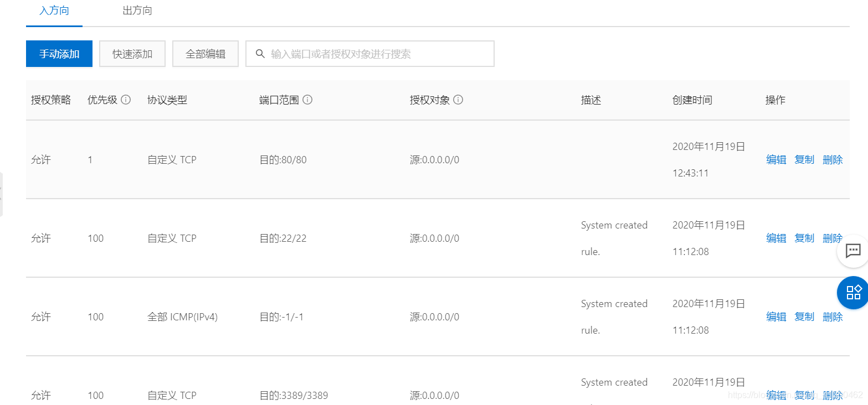This screenshot has height=405, width=868.
Task: Click the 手动添加 button
Action: pos(59,54)
